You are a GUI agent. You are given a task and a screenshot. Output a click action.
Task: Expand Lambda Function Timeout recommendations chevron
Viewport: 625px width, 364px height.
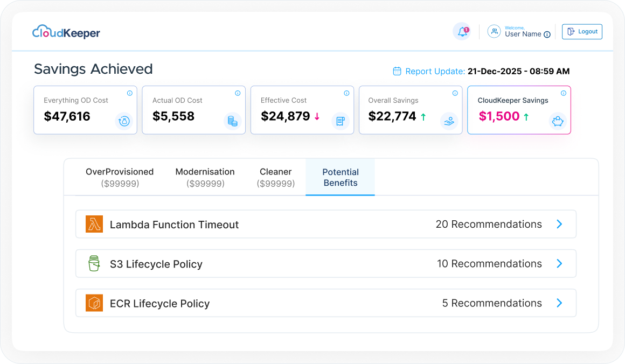tap(559, 224)
